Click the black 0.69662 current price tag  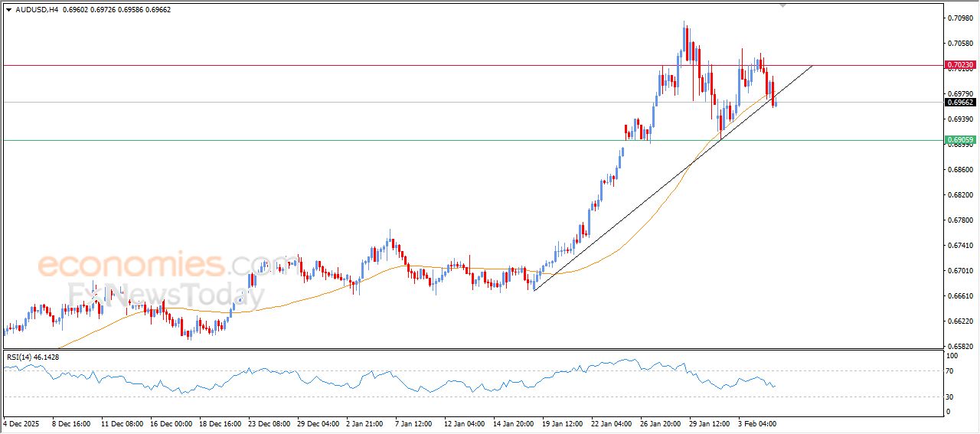(x=960, y=102)
